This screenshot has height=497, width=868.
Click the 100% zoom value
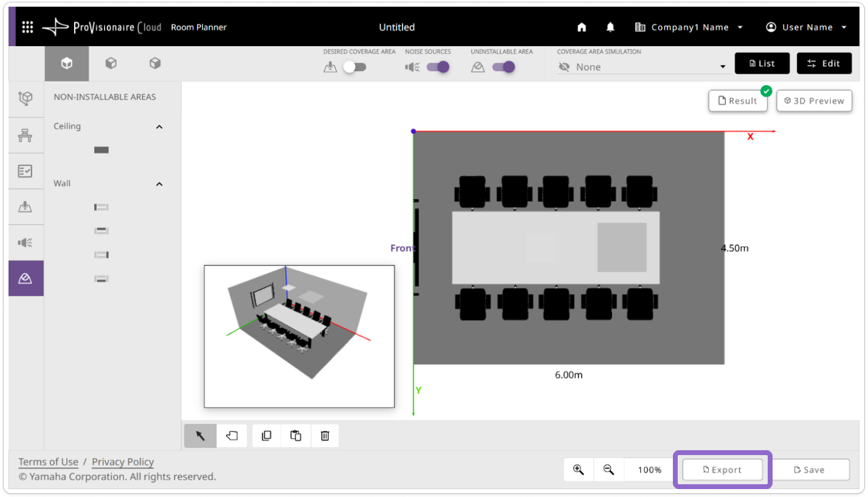[650, 470]
